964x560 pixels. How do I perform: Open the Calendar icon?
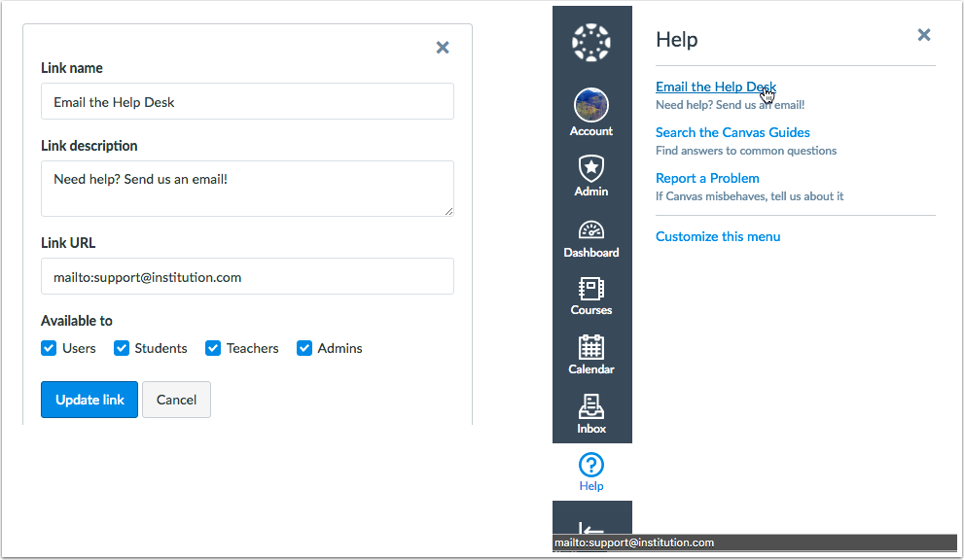coord(591,350)
